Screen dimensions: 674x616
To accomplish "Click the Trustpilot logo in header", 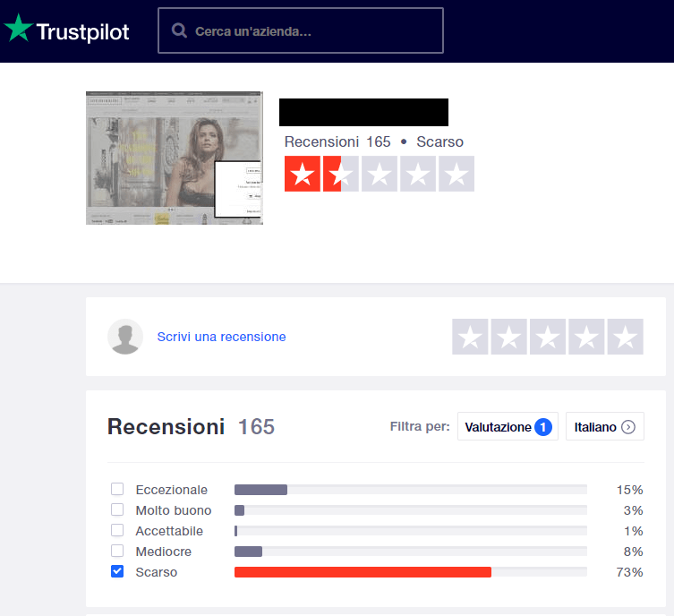I will (67, 31).
